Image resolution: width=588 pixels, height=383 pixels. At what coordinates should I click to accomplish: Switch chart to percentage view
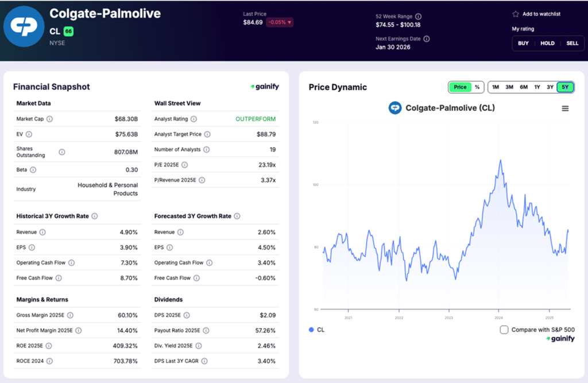click(x=478, y=87)
